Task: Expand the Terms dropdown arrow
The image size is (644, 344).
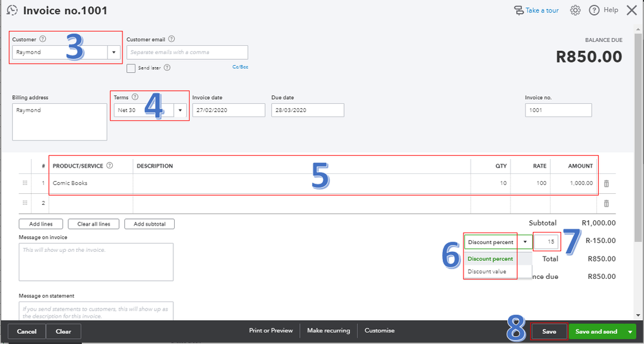Action: point(180,110)
